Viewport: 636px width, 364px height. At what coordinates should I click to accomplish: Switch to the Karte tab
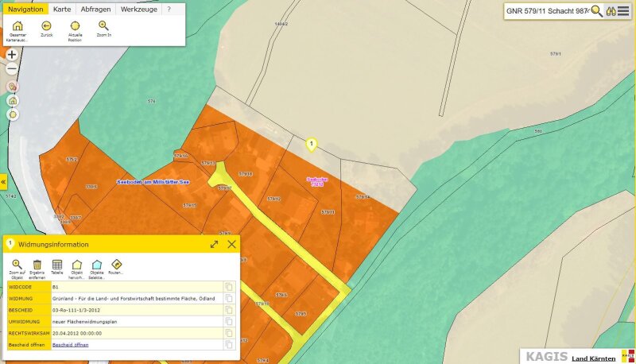coord(62,10)
